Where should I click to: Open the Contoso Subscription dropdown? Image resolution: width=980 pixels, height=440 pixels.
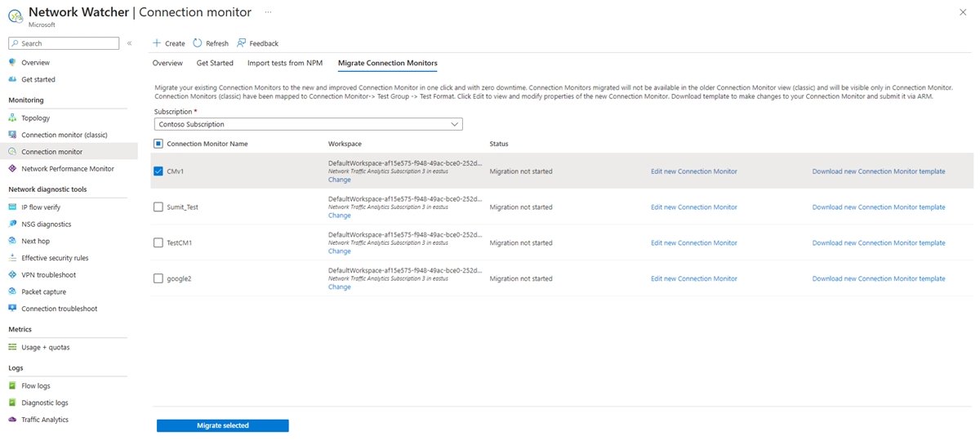point(308,124)
